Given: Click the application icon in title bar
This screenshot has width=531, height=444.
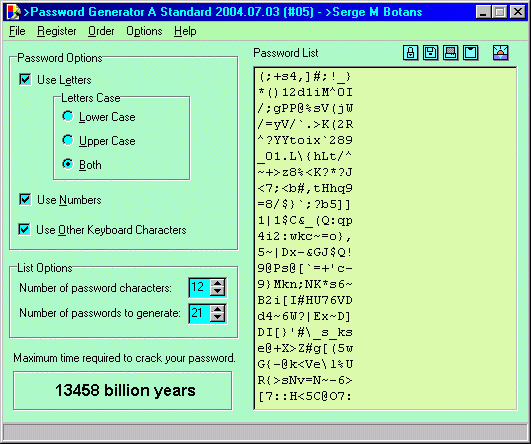Looking at the screenshot, I should (x=13, y=12).
